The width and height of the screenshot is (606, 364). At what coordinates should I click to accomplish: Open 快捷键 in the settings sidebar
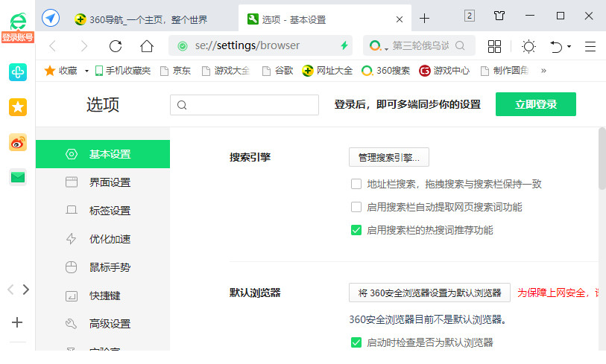tap(103, 296)
